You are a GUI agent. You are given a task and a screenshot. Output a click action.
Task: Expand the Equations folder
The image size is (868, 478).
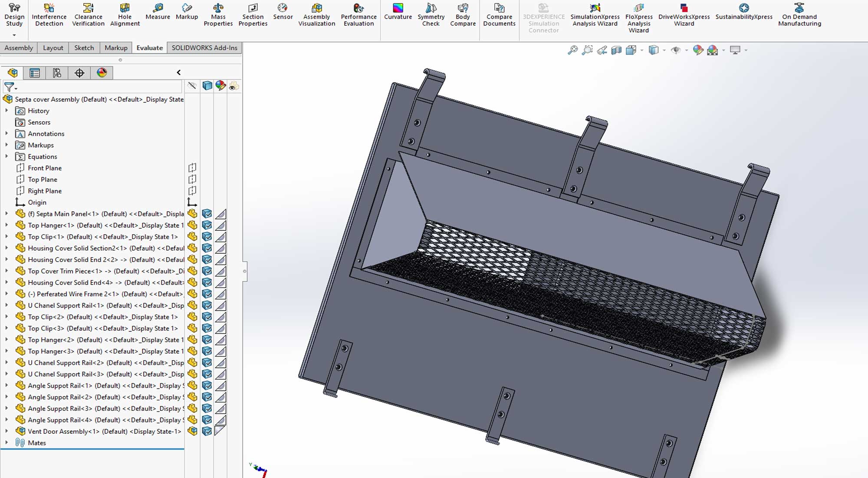7,157
